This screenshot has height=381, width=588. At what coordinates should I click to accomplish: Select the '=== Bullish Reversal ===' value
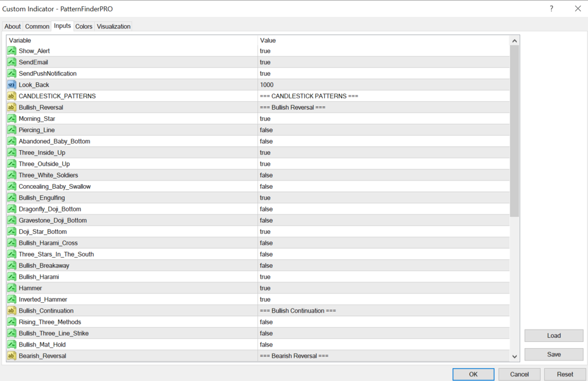[293, 107]
